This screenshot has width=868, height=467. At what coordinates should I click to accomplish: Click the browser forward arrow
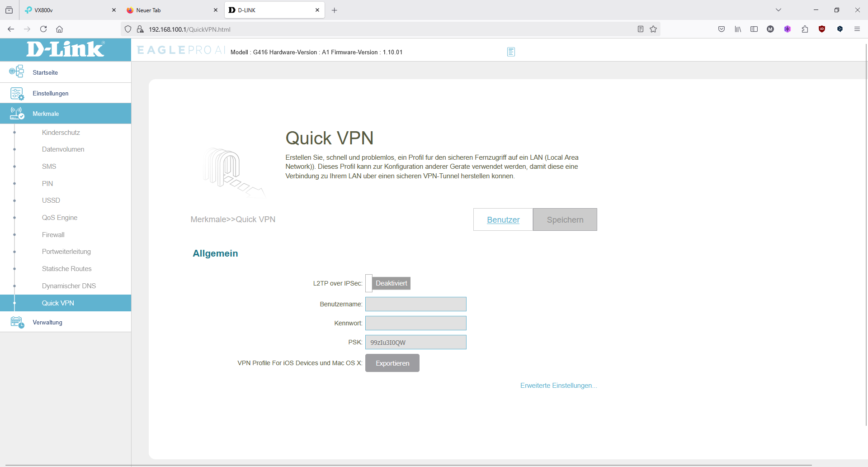point(27,29)
